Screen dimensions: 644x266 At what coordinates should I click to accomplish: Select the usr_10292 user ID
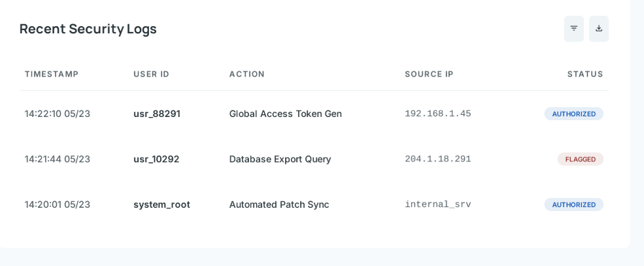click(156, 159)
